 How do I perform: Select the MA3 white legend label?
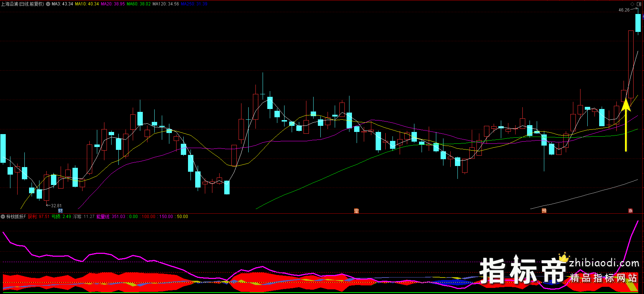tap(62, 4)
